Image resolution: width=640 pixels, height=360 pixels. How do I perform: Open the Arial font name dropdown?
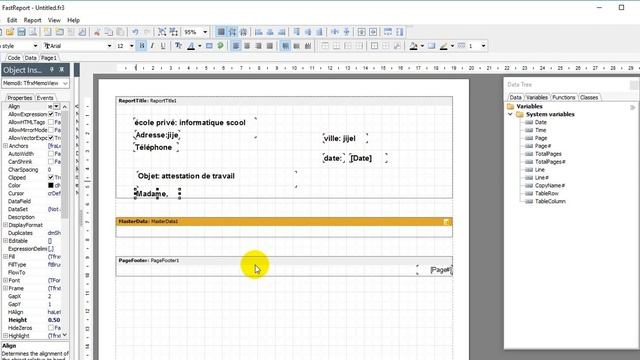tap(109, 46)
